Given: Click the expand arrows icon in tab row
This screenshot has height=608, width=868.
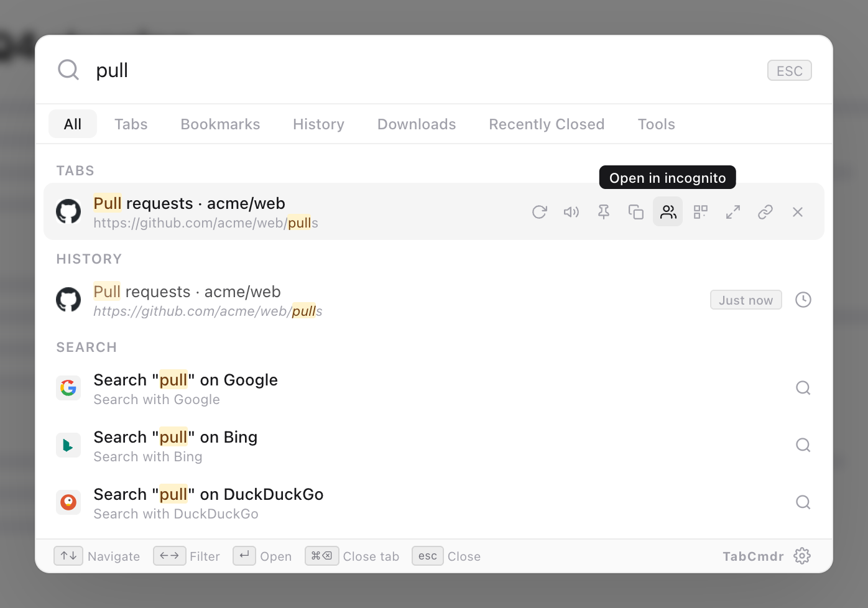Looking at the screenshot, I should pyautogui.click(x=733, y=212).
